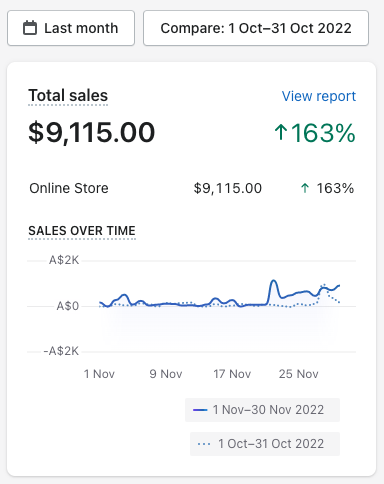Select the $9,115.00 total sales figure
The height and width of the screenshot is (484, 384).
(92, 133)
